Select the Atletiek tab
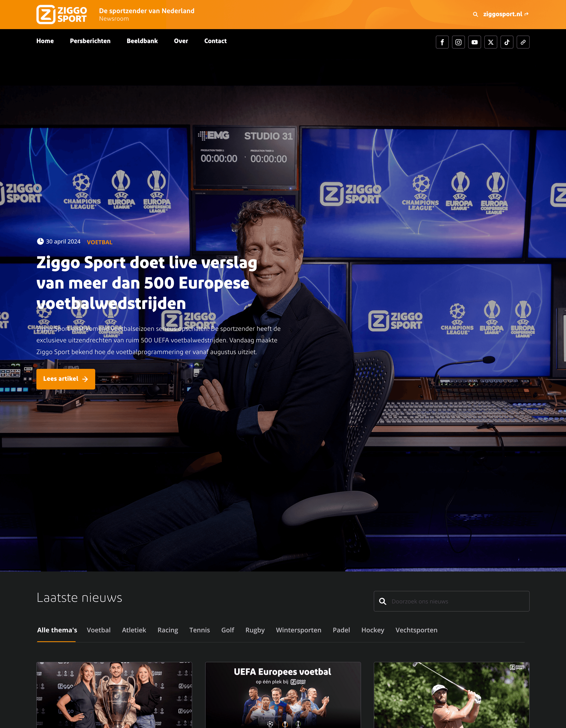 point(134,630)
